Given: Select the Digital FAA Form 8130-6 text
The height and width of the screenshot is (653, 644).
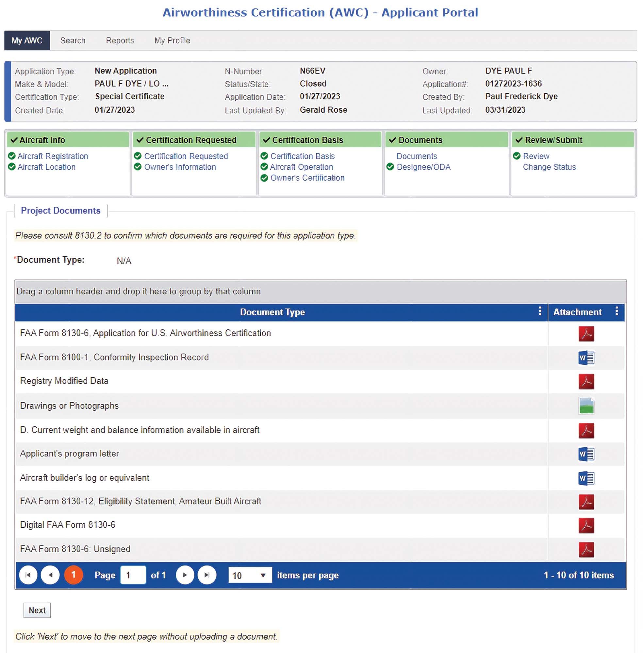Looking at the screenshot, I should (68, 525).
